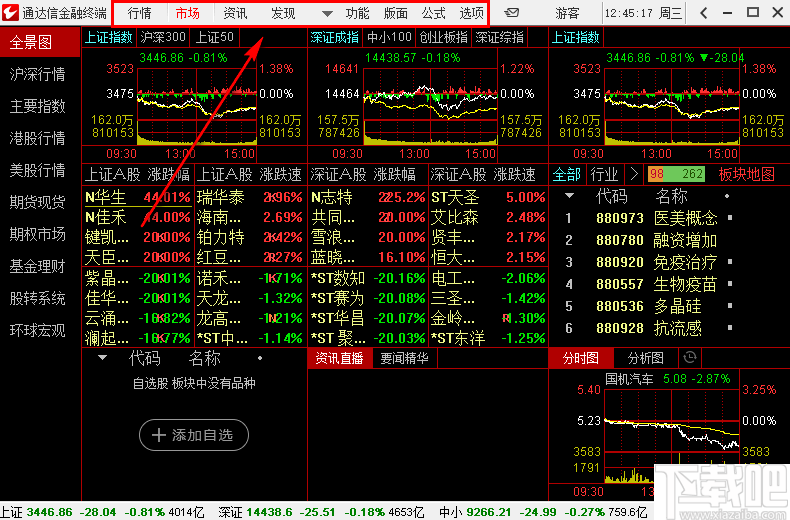The width and height of the screenshot is (790, 520).
Task: Switch to the 沪深300 index tab
Action: click(163, 37)
